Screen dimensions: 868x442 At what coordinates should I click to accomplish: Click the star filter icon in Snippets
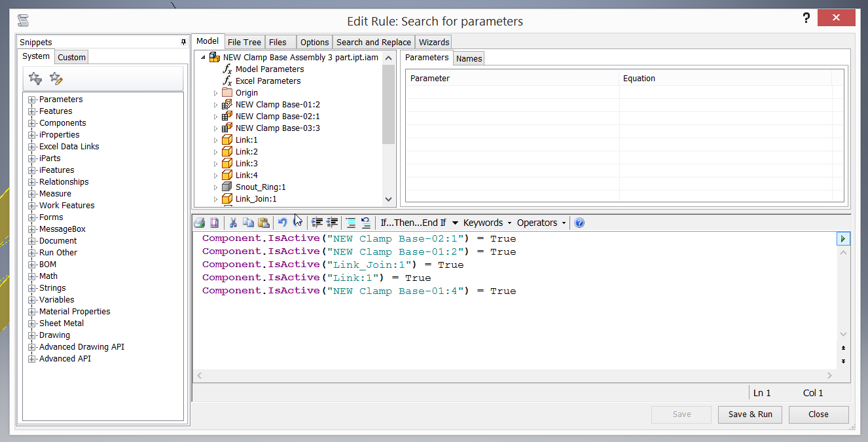35,79
